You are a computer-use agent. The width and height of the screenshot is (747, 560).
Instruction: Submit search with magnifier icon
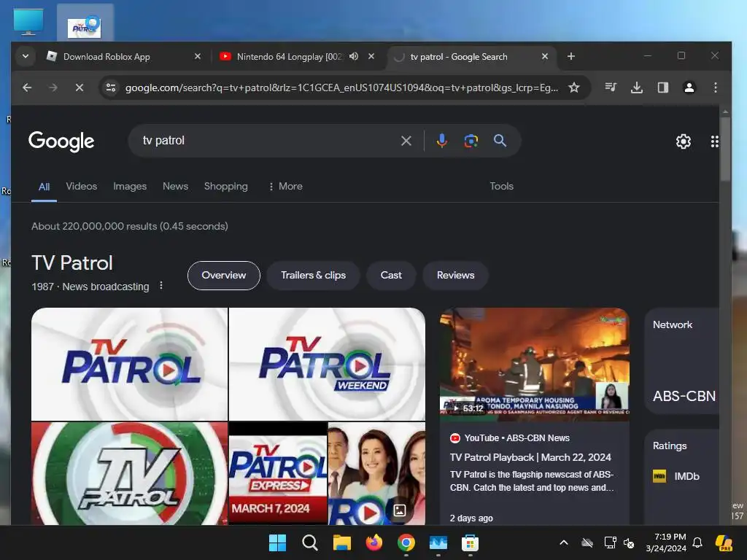pyautogui.click(x=500, y=141)
